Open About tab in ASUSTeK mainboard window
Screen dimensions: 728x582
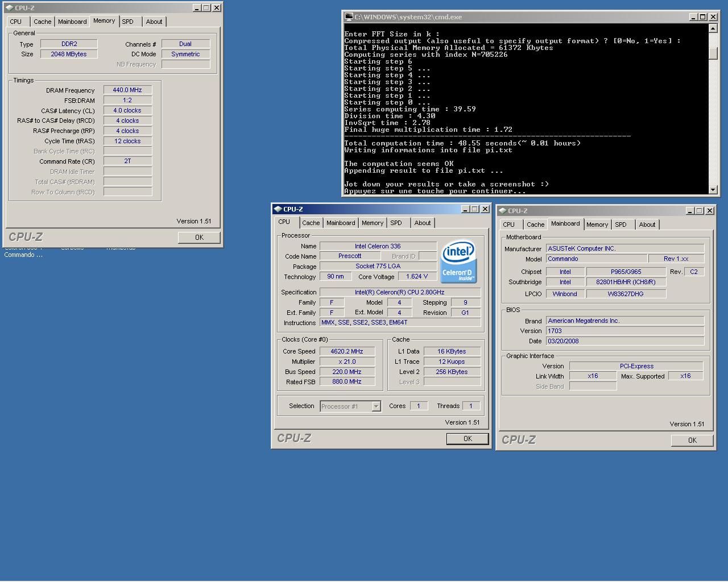647,225
